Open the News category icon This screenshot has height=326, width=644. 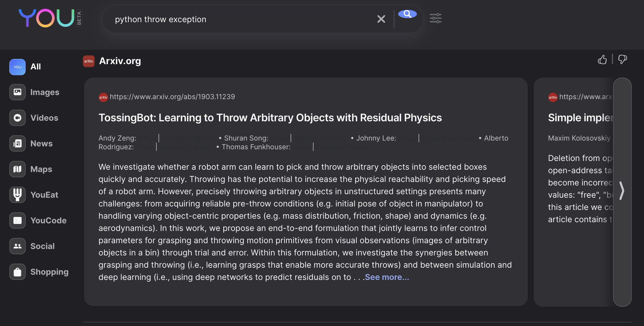(x=18, y=143)
